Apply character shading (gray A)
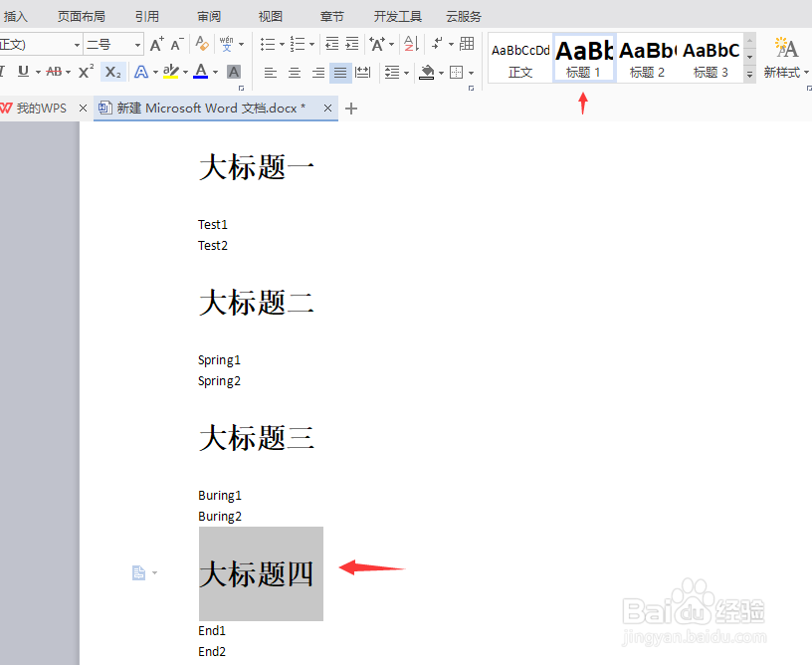Viewport: 812px width, 665px height. (x=234, y=72)
